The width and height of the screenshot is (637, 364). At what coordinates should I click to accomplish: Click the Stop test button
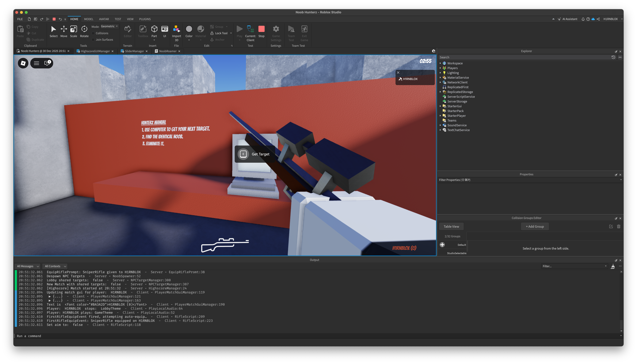point(261,31)
